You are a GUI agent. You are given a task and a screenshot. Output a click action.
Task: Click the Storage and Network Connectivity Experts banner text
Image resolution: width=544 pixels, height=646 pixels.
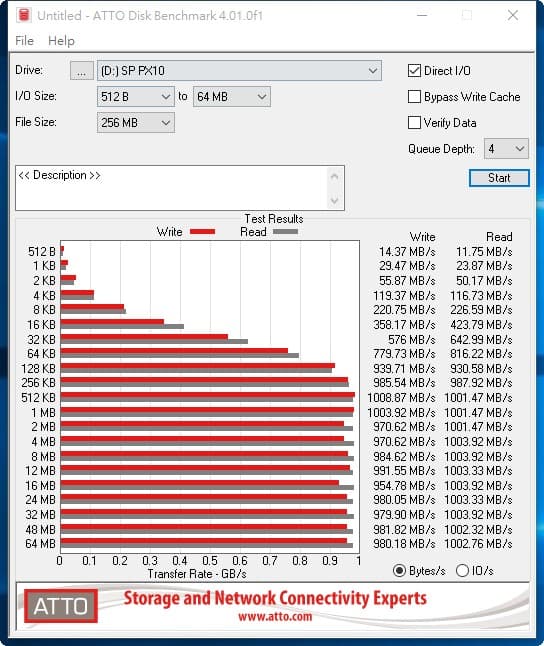(275, 599)
